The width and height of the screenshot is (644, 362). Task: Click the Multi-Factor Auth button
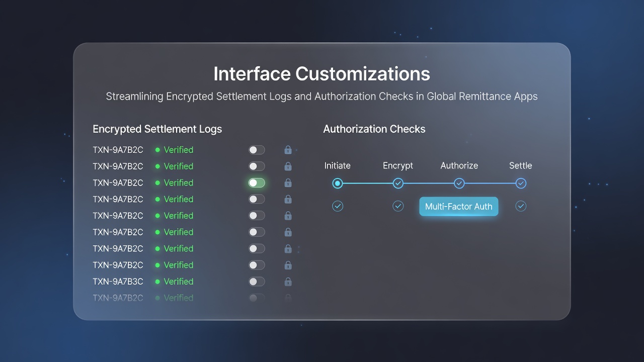coord(459,207)
